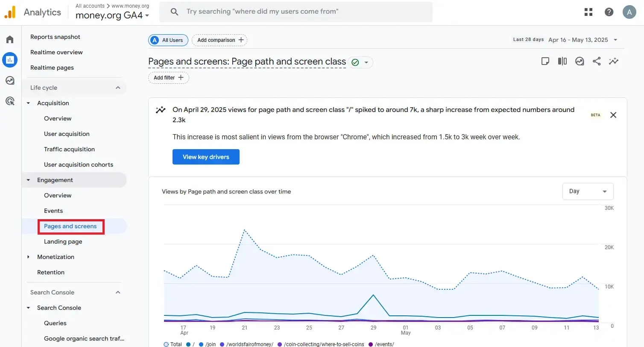Click the Edit comparisons columns icon

(562, 61)
